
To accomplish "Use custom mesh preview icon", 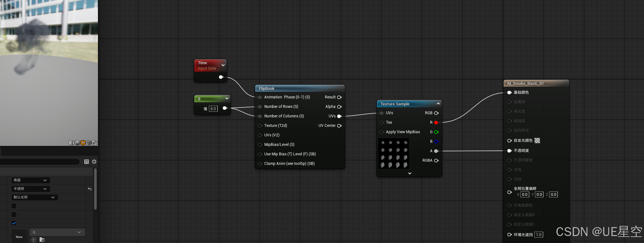I will click(94, 143).
